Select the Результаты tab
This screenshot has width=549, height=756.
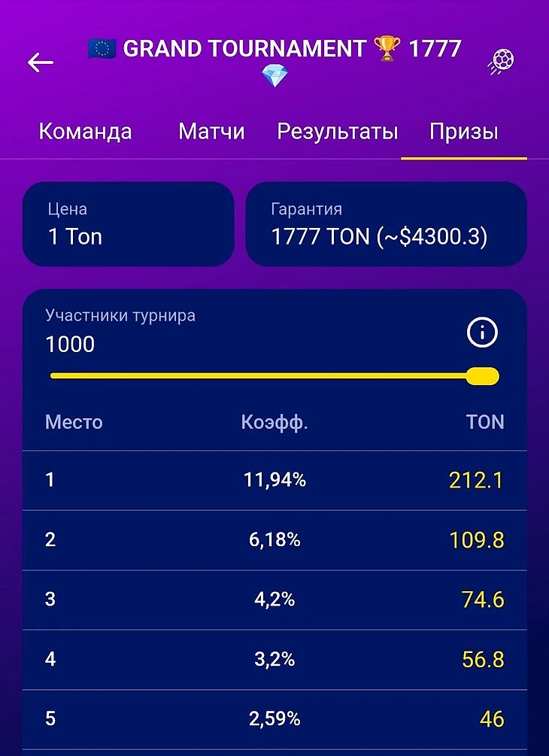338,132
